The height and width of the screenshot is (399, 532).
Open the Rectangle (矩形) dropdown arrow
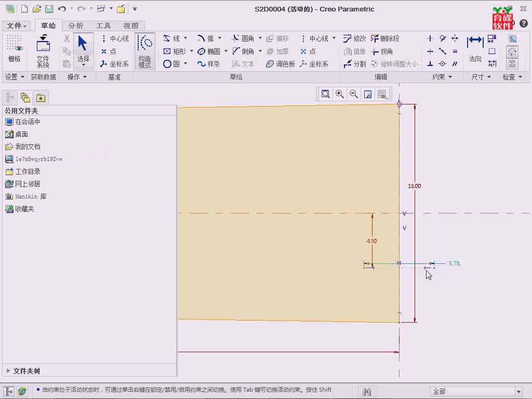point(191,51)
